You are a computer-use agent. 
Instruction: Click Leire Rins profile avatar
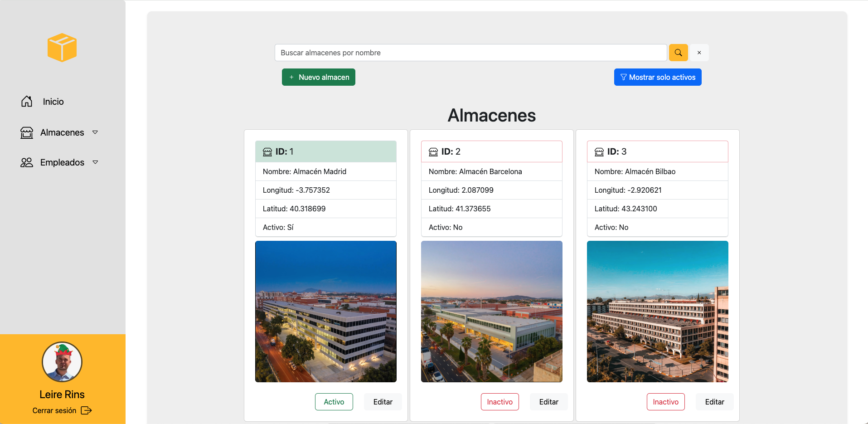62,362
